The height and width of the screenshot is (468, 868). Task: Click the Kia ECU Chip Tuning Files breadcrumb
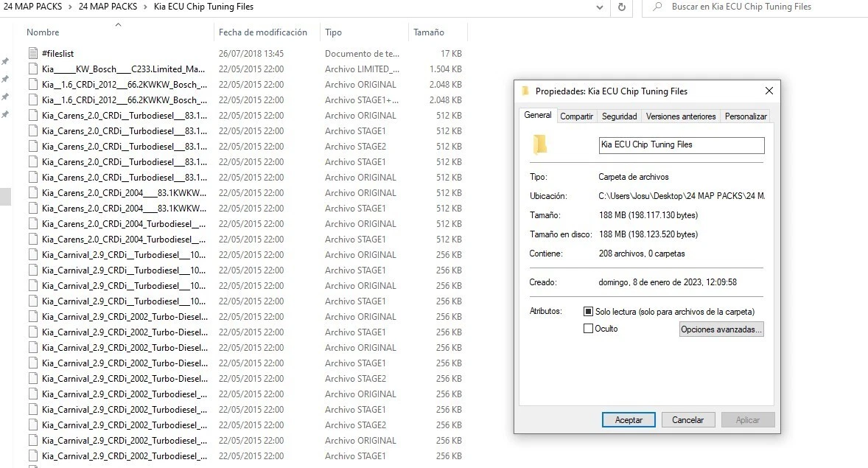[203, 7]
